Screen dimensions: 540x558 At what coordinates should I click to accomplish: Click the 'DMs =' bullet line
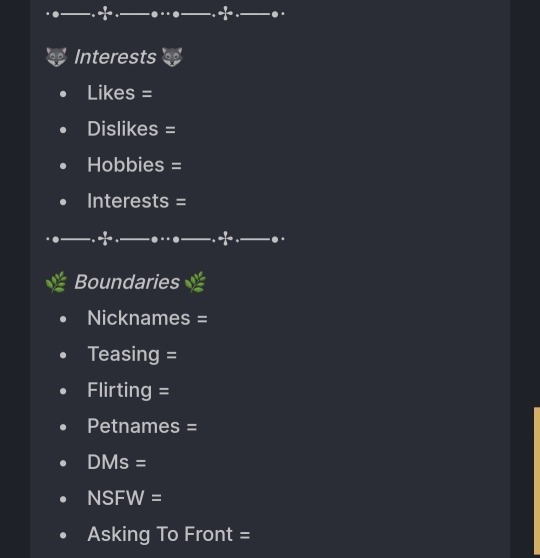[x=117, y=462]
